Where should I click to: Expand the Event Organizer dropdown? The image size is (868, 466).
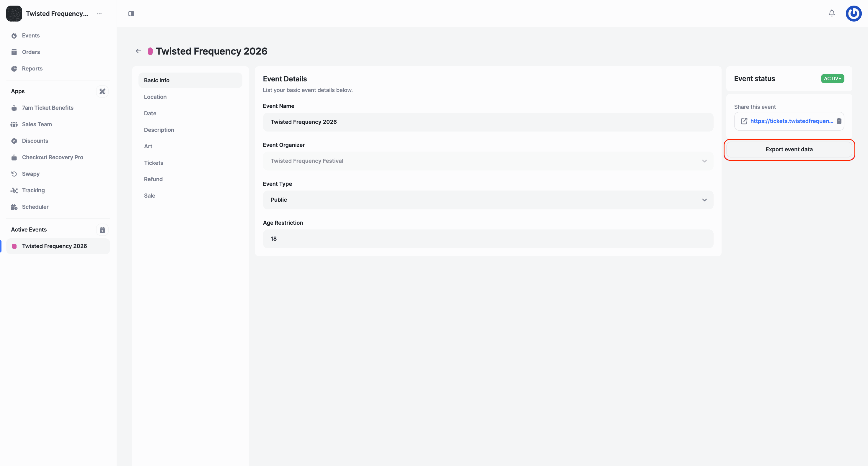[487, 161]
